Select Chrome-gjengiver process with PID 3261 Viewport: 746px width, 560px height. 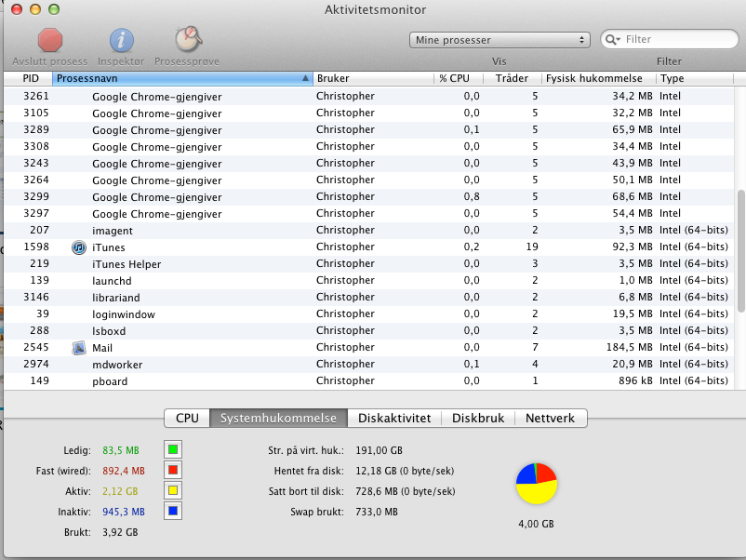point(369,96)
